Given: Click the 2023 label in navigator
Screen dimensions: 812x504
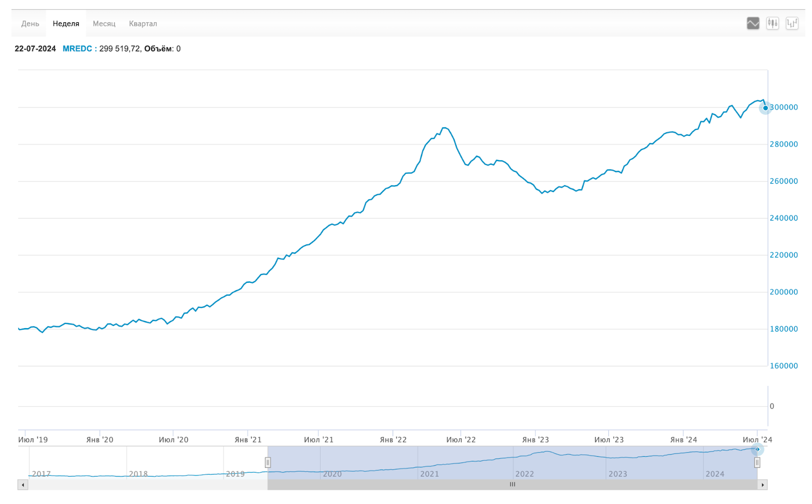Looking at the screenshot, I should [618, 474].
